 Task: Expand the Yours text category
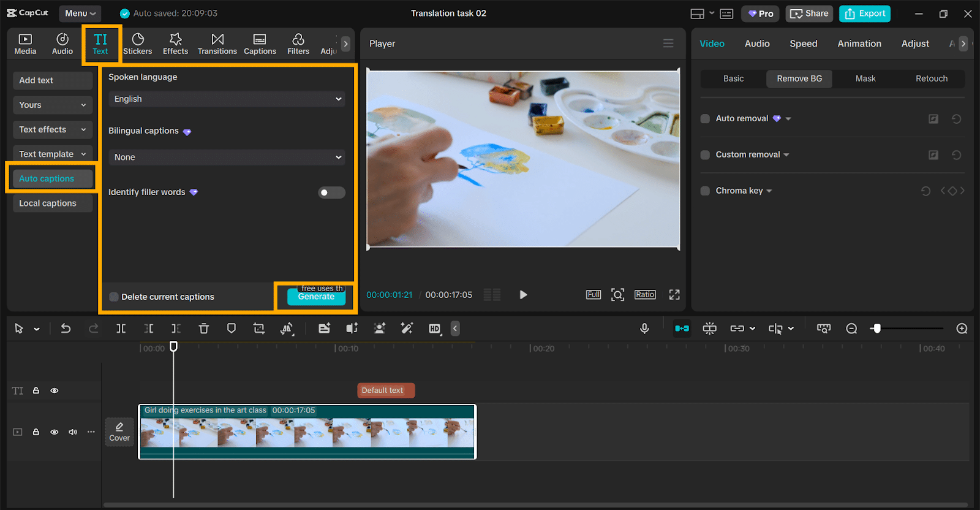[53, 105]
